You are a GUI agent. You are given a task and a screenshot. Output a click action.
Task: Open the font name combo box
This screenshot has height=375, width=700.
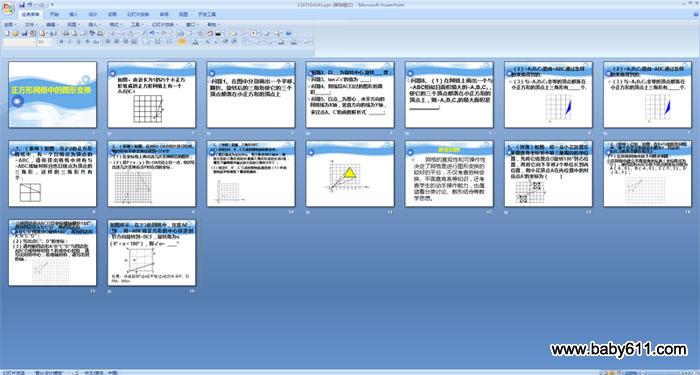[x=19, y=42]
